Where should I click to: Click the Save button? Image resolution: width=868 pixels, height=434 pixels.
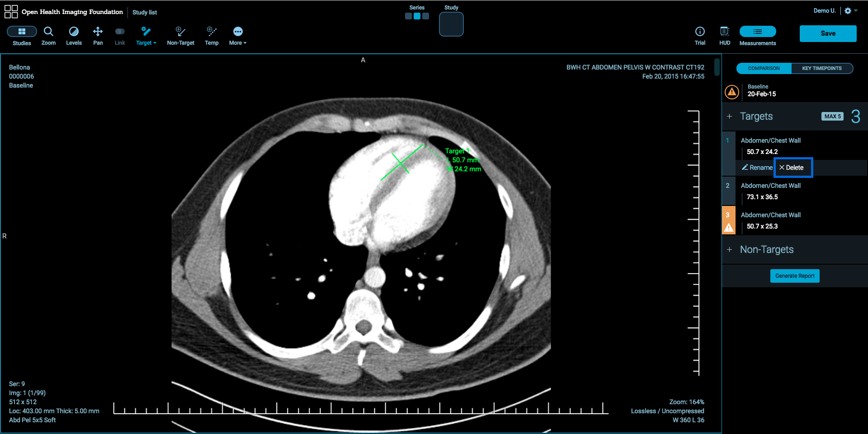click(x=828, y=33)
